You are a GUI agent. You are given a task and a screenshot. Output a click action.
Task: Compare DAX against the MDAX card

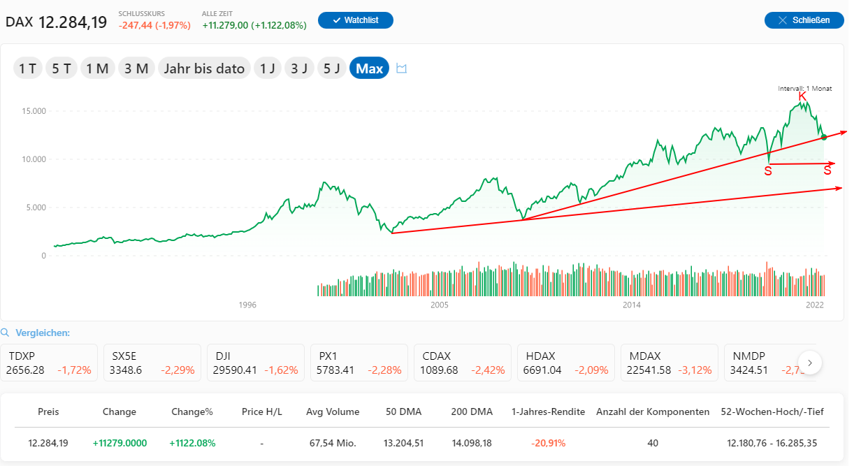point(670,363)
